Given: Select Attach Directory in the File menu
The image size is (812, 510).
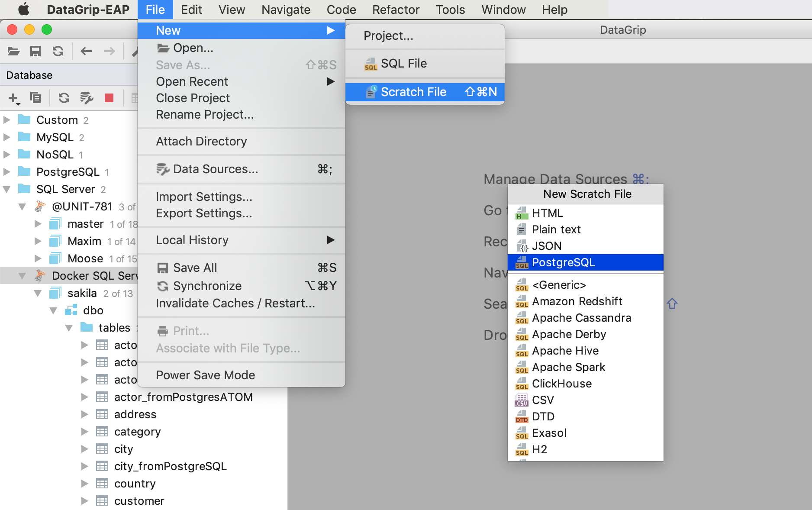Looking at the screenshot, I should 242,141.
